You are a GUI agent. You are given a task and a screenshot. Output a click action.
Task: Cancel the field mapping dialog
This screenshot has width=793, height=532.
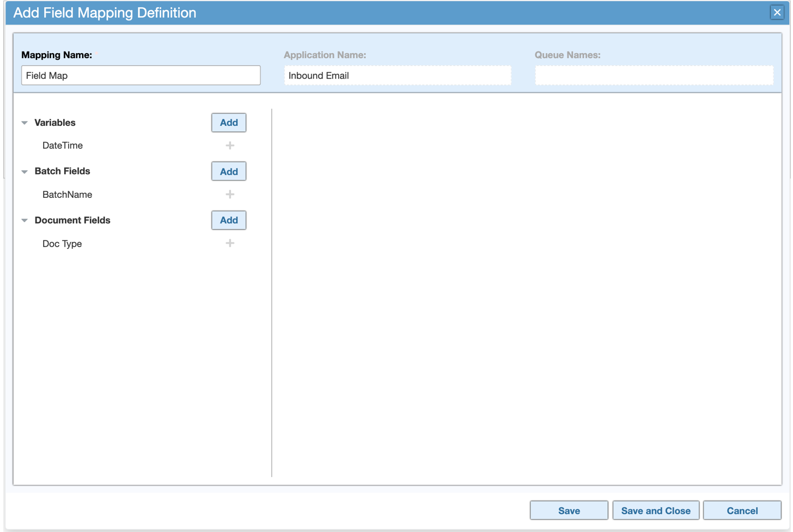(742, 510)
